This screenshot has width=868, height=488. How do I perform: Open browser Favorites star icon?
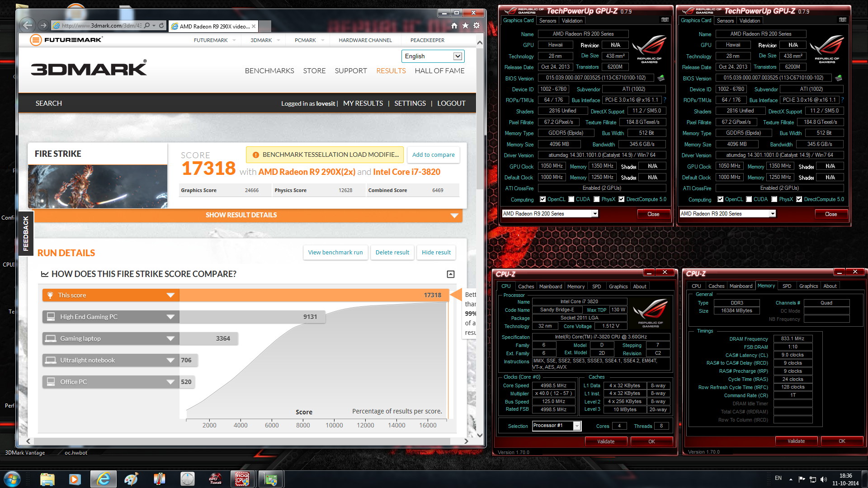[x=465, y=26]
